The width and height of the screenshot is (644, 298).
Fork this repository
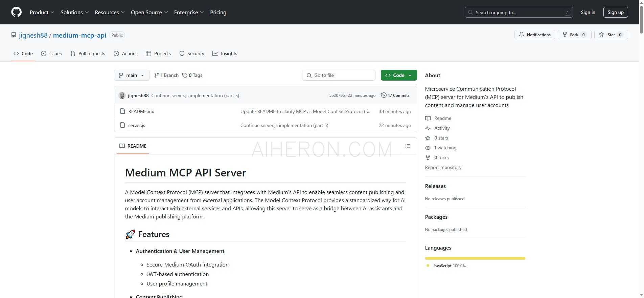(574, 35)
